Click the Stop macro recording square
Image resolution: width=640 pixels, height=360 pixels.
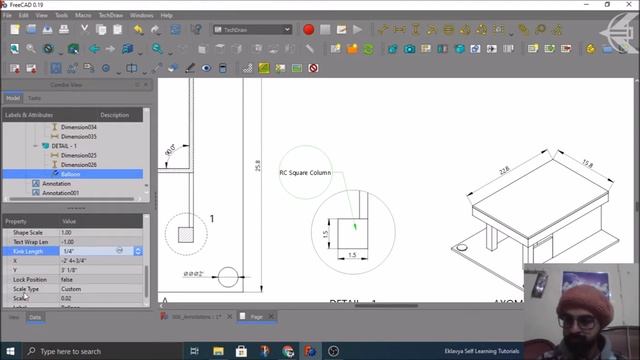coord(325,29)
